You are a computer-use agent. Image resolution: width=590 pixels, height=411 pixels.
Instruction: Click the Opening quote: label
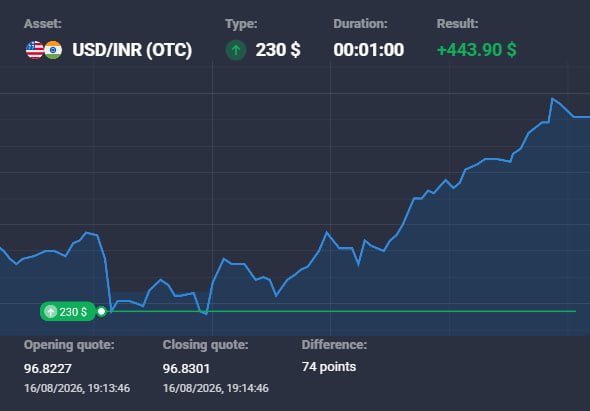(x=69, y=345)
